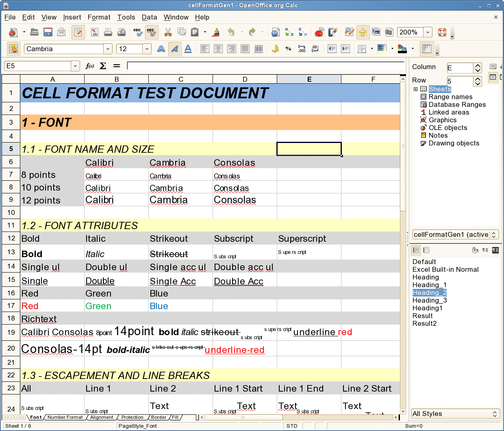The image size is (504, 431).
Task: Click the Paste clipboard icon
Action: (x=195, y=32)
